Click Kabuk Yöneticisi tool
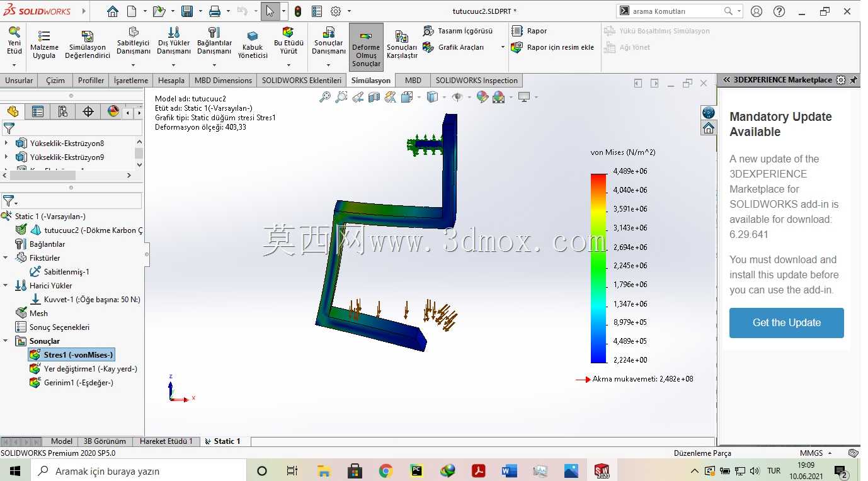This screenshot has height=481, width=868. (x=253, y=45)
